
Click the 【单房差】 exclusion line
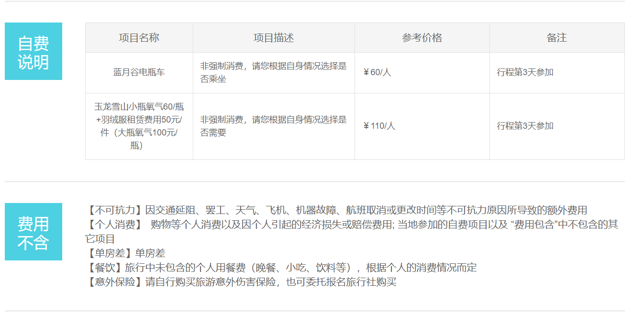(125, 253)
